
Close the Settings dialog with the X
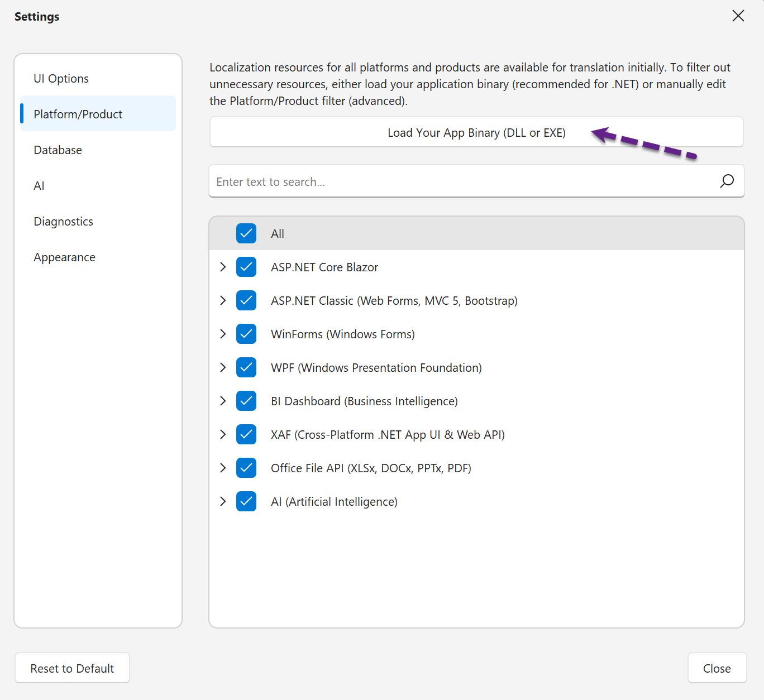click(738, 16)
